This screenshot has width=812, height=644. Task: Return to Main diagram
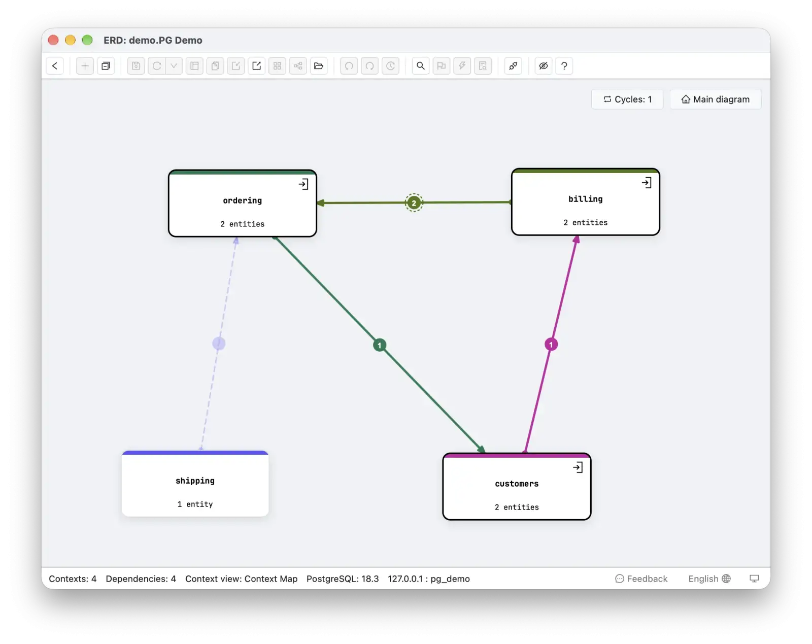716,99
